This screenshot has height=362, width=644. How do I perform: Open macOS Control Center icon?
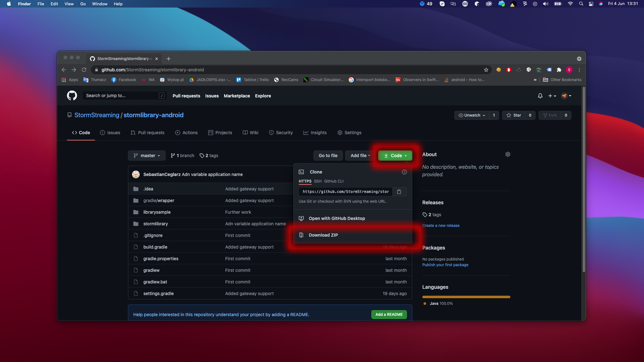click(591, 4)
